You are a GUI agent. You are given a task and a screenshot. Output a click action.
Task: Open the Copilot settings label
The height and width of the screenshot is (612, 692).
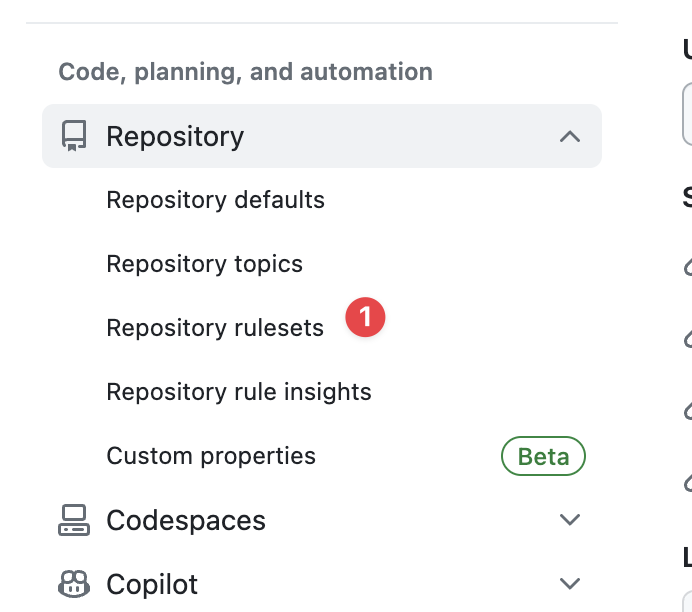click(152, 584)
